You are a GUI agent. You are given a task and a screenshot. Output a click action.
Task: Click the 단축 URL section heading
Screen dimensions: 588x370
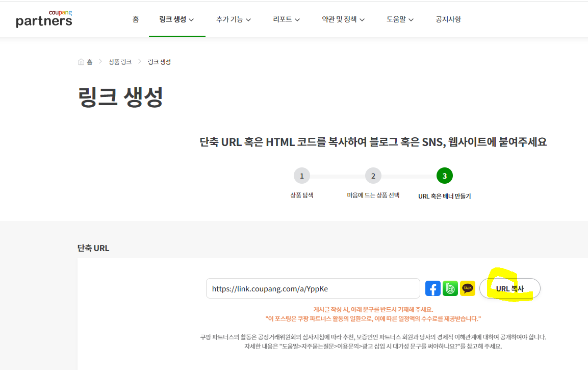[93, 248]
